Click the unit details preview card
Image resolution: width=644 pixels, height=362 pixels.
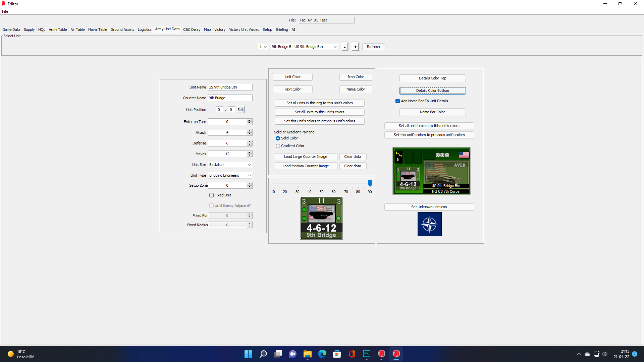(431, 171)
